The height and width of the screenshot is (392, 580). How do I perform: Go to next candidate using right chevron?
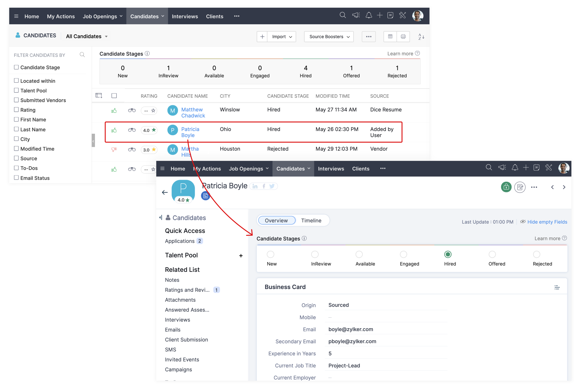[x=564, y=187]
